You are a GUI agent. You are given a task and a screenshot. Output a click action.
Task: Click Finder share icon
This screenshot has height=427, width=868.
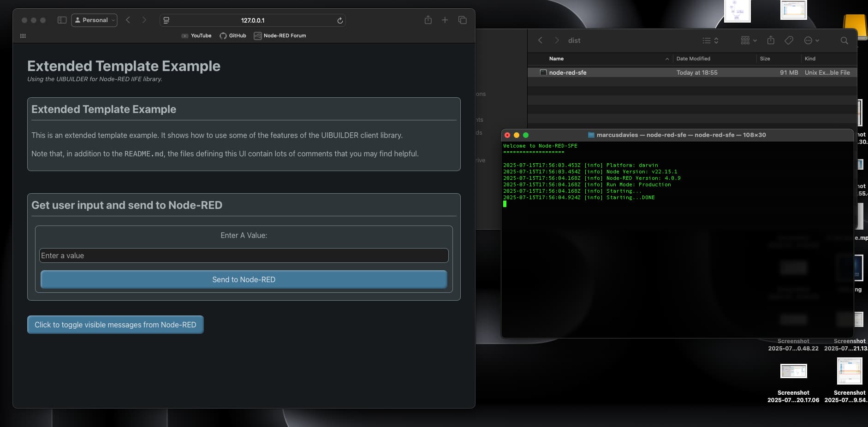pos(771,40)
